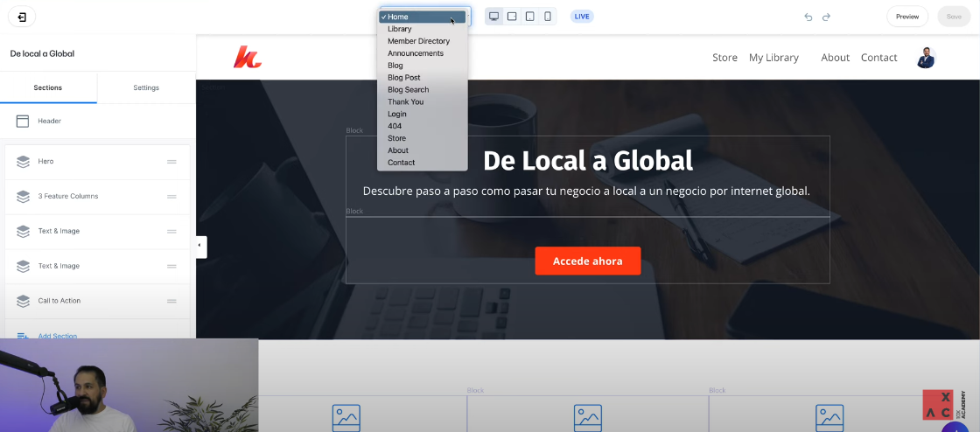Click the Header row label

(49, 121)
